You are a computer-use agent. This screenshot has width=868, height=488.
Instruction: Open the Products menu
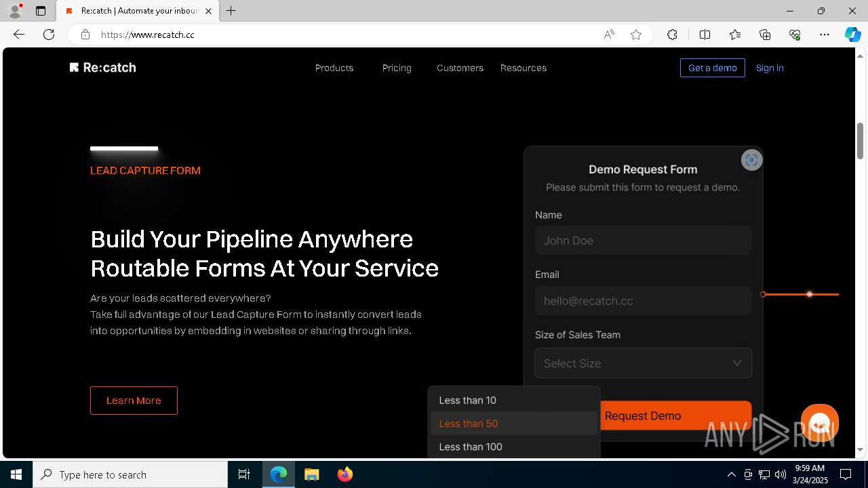[x=334, y=68]
